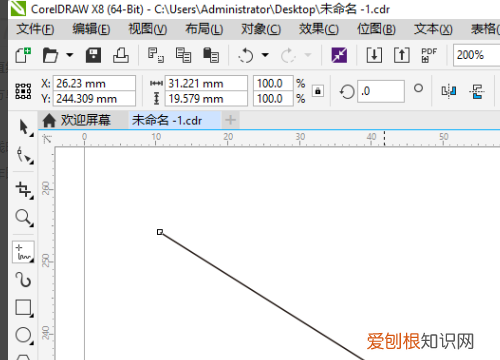This screenshot has height=360, width=500.
Task: Click the Undo arrow icon
Action: (246, 55)
